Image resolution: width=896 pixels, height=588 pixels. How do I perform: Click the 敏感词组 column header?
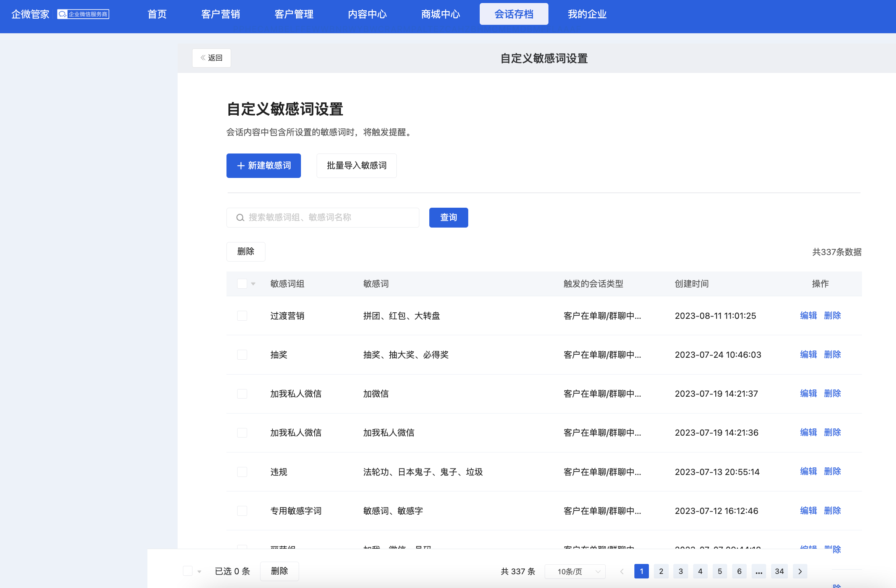pos(287,284)
